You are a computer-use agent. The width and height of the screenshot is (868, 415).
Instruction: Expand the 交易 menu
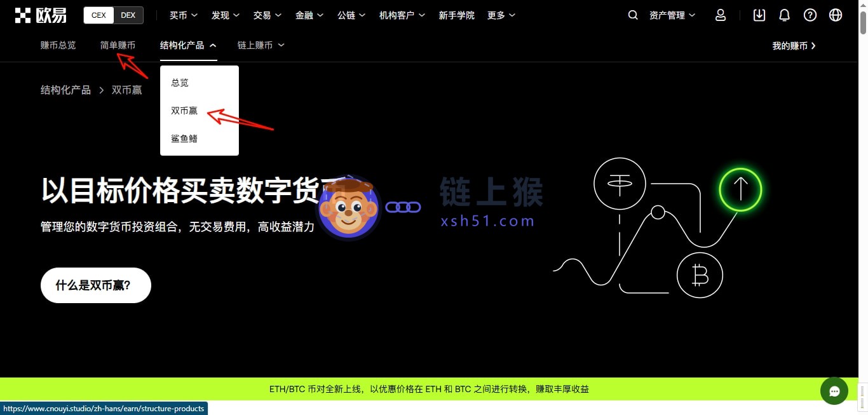tap(268, 15)
